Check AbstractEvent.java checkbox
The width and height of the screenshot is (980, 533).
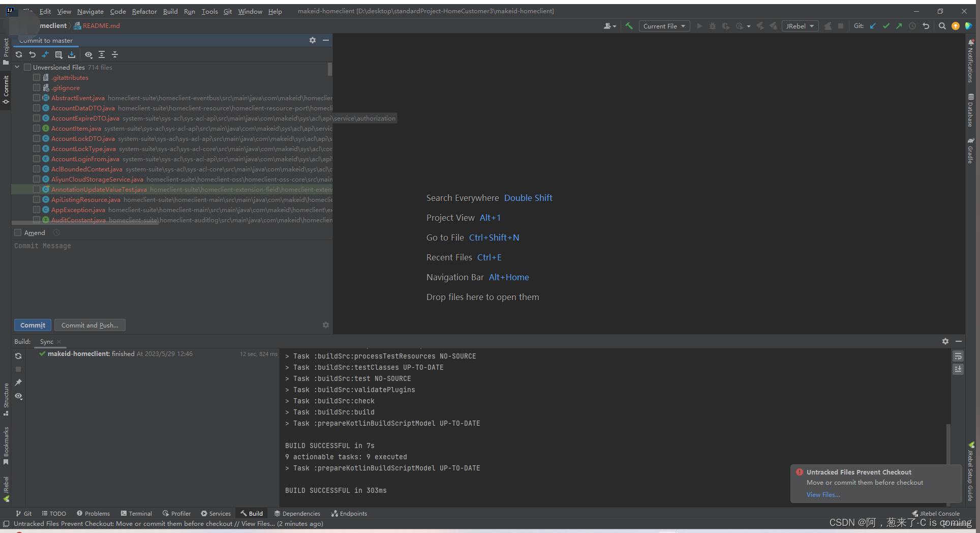click(x=37, y=98)
